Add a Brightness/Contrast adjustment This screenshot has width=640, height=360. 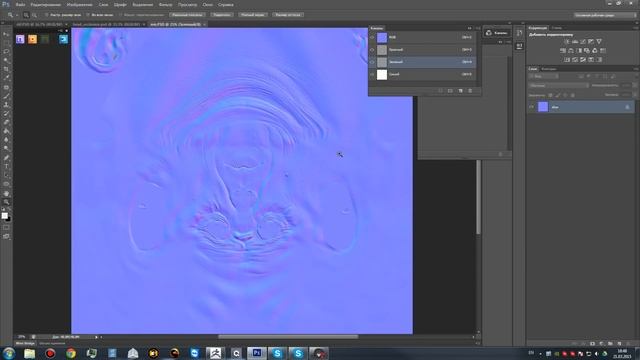point(567,41)
